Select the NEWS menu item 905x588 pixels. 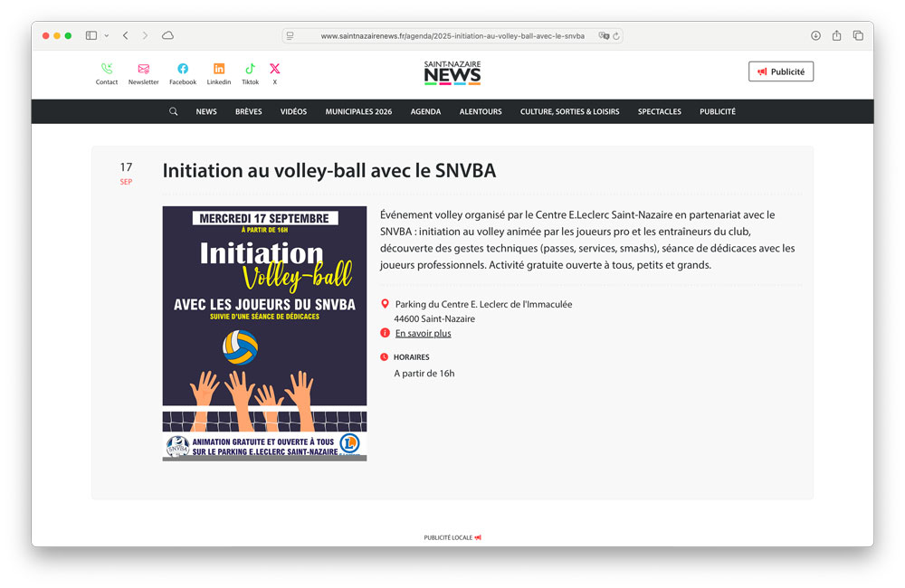[x=206, y=111]
